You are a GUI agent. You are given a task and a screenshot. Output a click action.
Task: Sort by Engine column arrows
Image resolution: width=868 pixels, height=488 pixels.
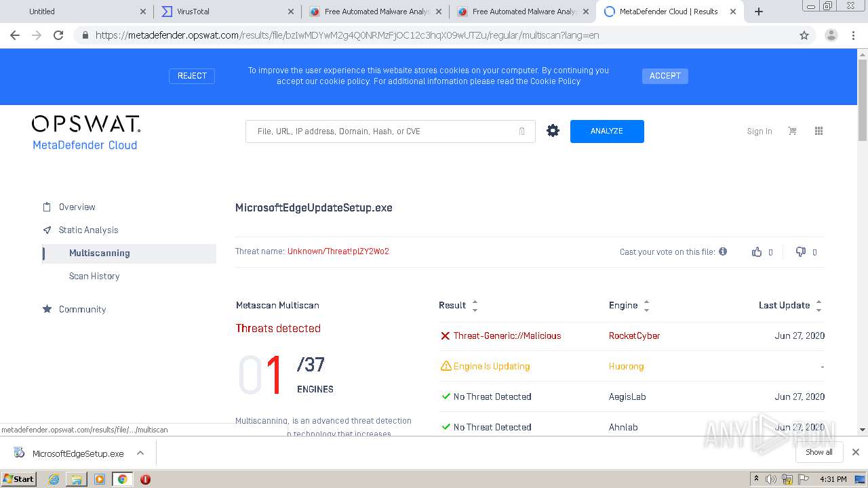[646, 306]
